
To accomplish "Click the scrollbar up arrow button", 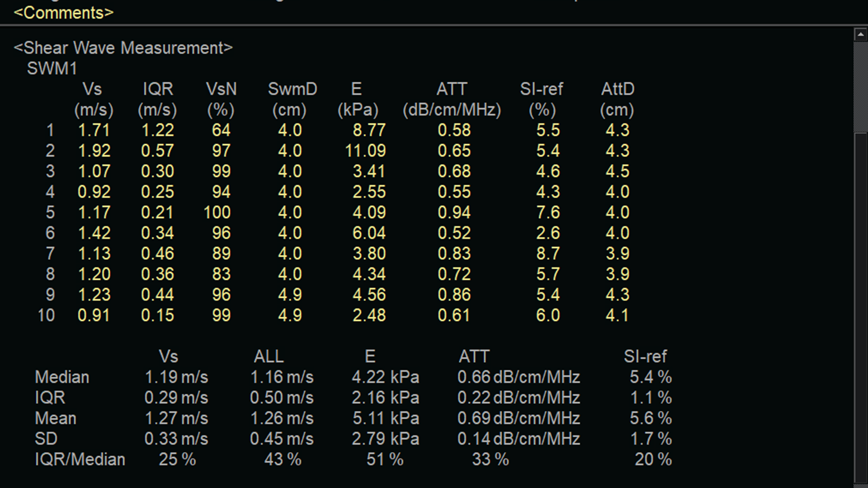I will (x=860, y=34).
